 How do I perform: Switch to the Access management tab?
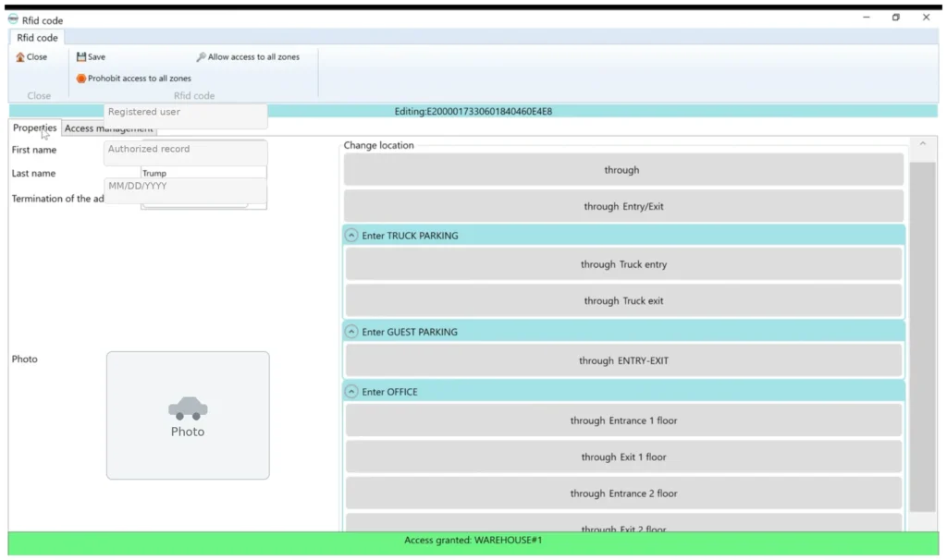point(109,128)
